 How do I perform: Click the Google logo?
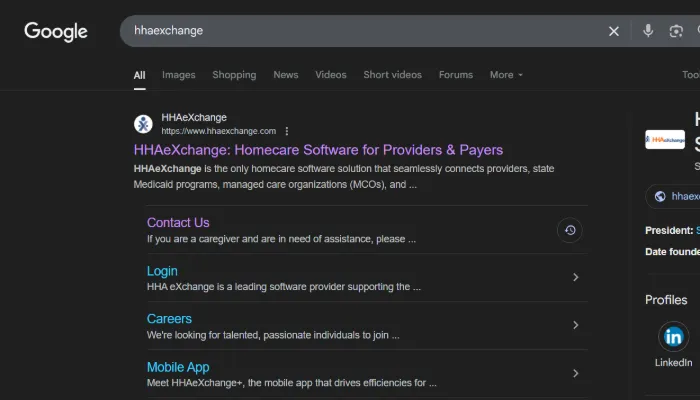tap(56, 32)
